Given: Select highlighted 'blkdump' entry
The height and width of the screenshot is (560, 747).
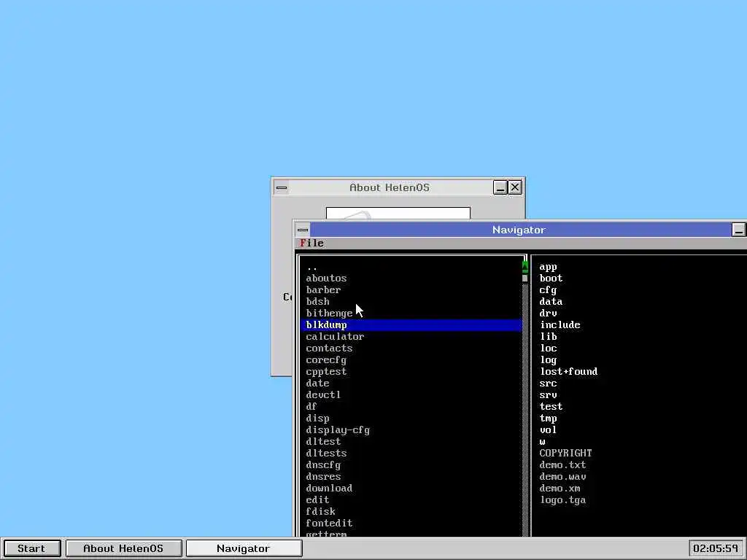Looking at the screenshot, I should [x=412, y=325].
